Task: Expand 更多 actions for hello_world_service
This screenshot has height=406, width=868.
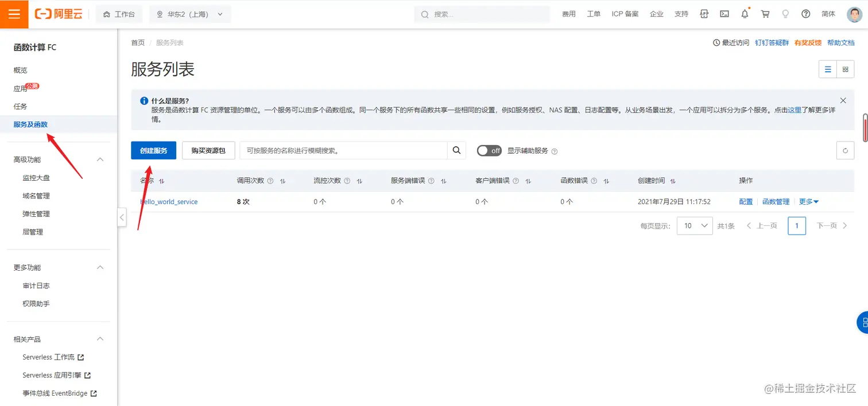Action: coord(808,201)
